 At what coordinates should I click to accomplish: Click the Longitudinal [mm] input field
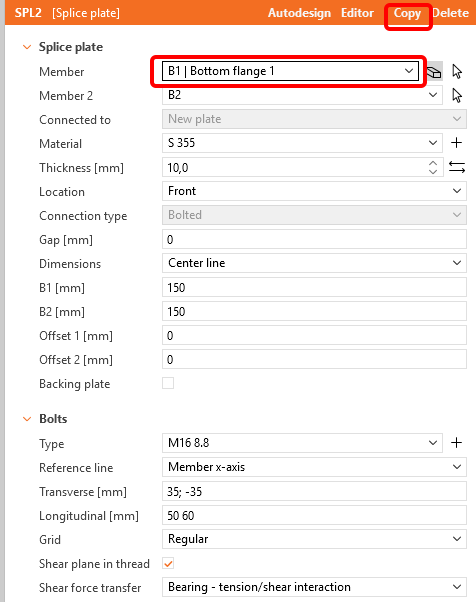point(314,515)
